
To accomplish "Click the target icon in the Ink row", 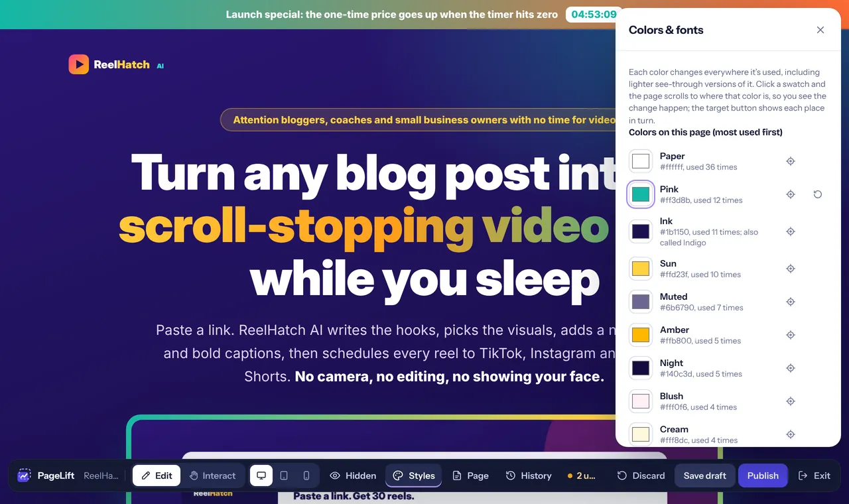I will 791,231.
